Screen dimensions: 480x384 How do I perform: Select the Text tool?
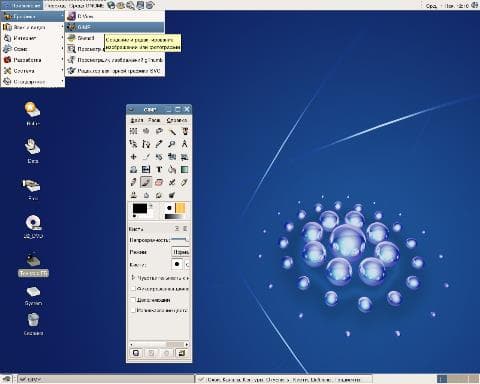point(159,169)
